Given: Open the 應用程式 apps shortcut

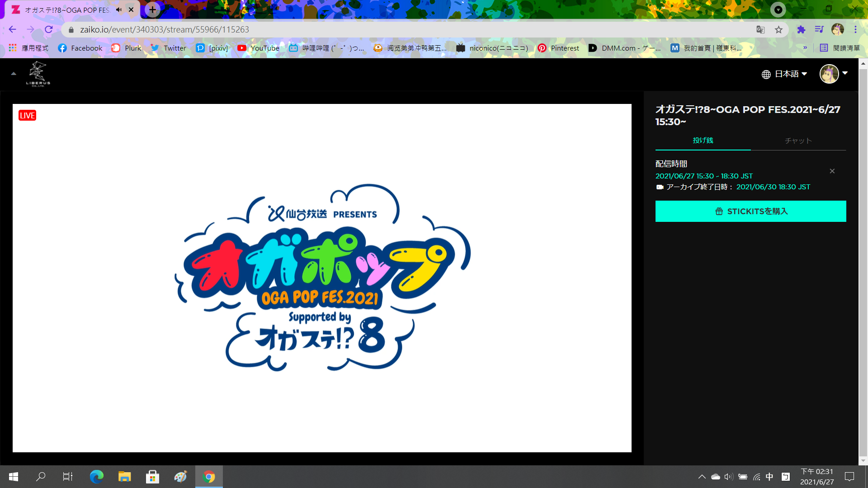Looking at the screenshot, I should [28, 48].
